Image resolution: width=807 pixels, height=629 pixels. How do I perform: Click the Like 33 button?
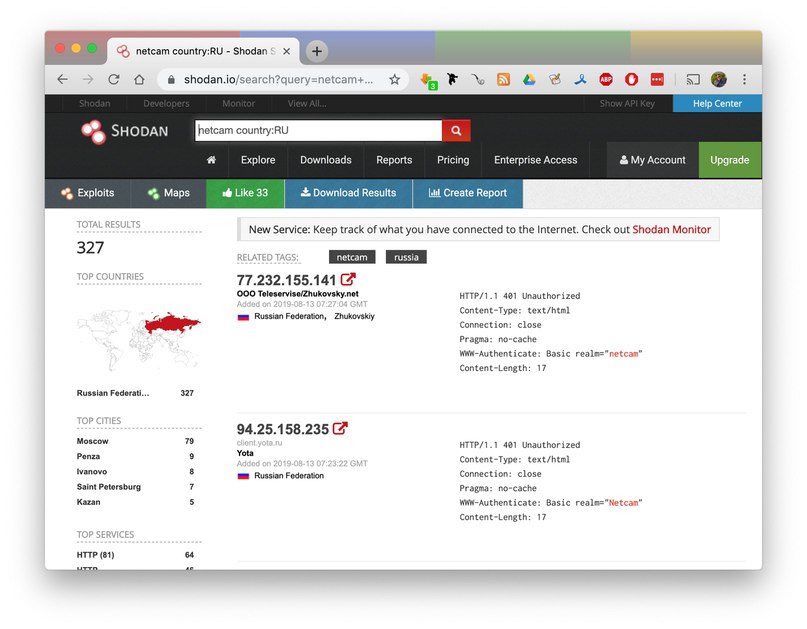pos(245,193)
